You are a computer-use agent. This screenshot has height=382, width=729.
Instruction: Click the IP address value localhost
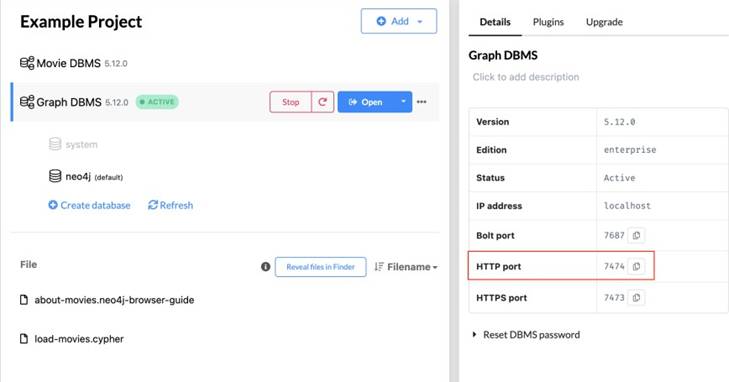pos(627,205)
